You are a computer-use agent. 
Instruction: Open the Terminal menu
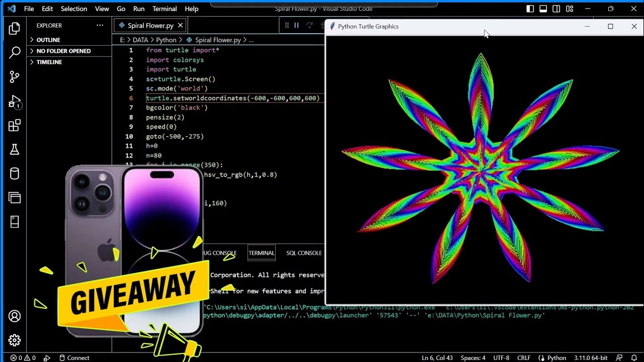pyautogui.click(x=165, y=9)
